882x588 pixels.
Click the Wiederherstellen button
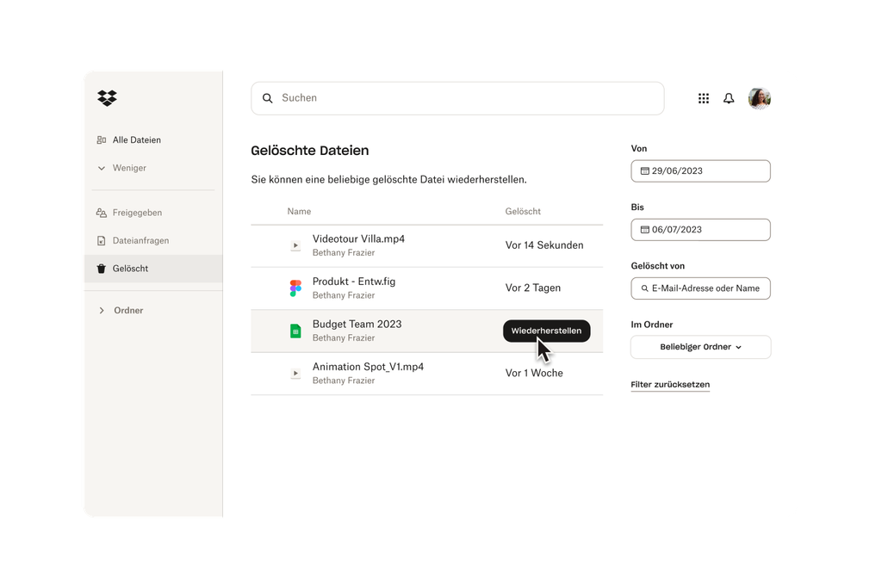[x=547, y=331]
